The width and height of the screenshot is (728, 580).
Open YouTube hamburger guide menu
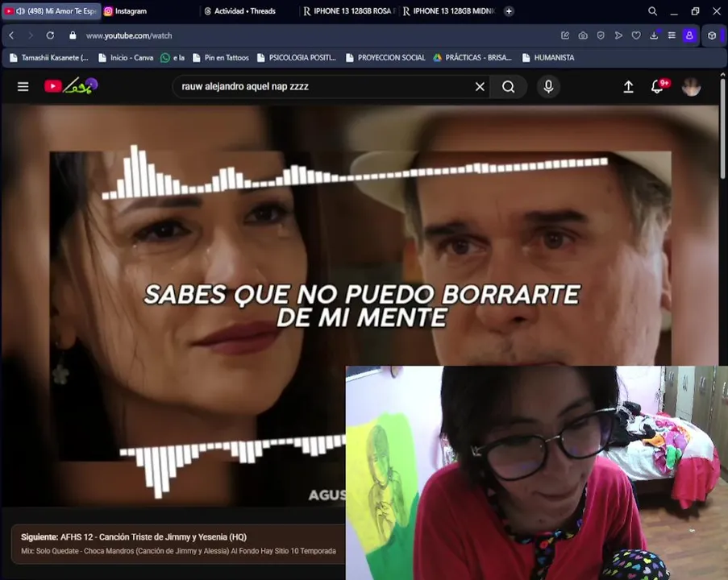coord(23,87)
